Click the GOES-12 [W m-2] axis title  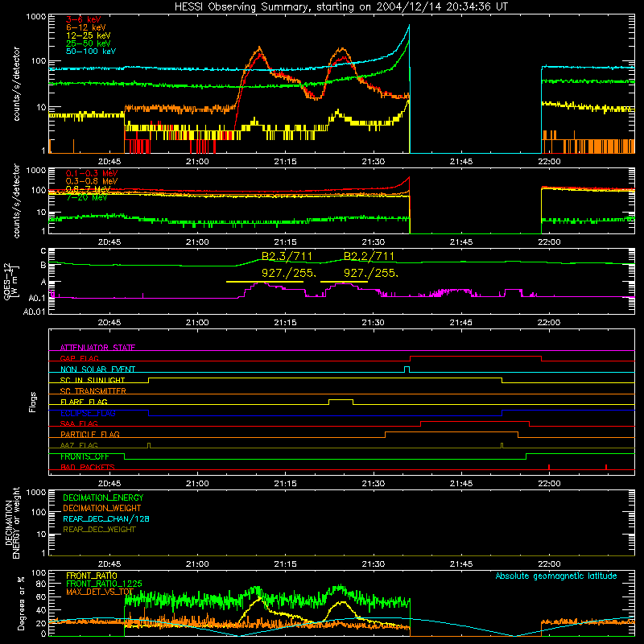click(x=11, y=281)
